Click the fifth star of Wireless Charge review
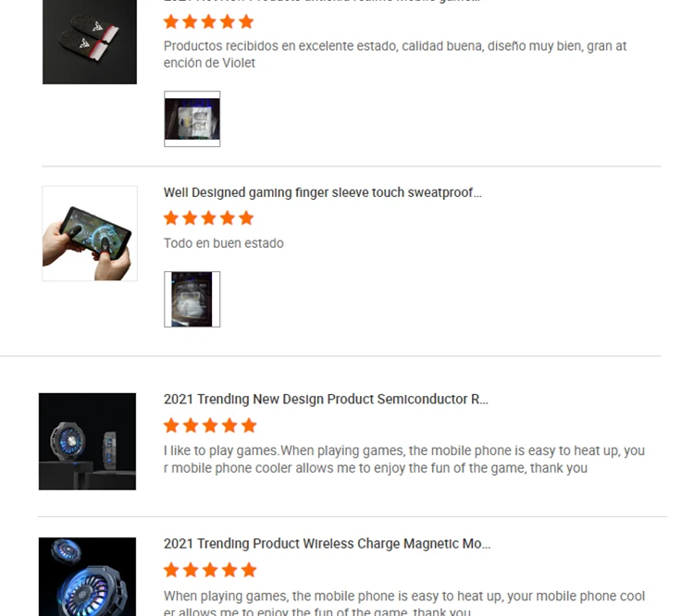This screenshot has height=616, width=694. point(249,570)
